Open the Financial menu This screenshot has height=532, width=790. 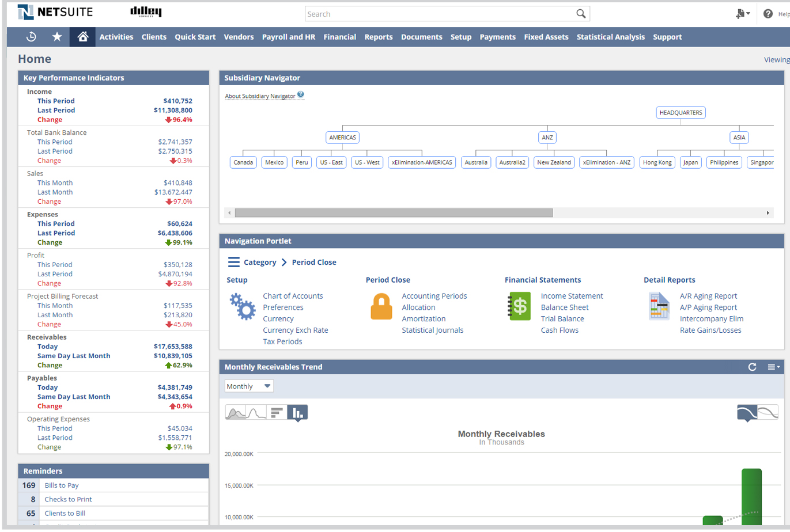click(340, 37)
